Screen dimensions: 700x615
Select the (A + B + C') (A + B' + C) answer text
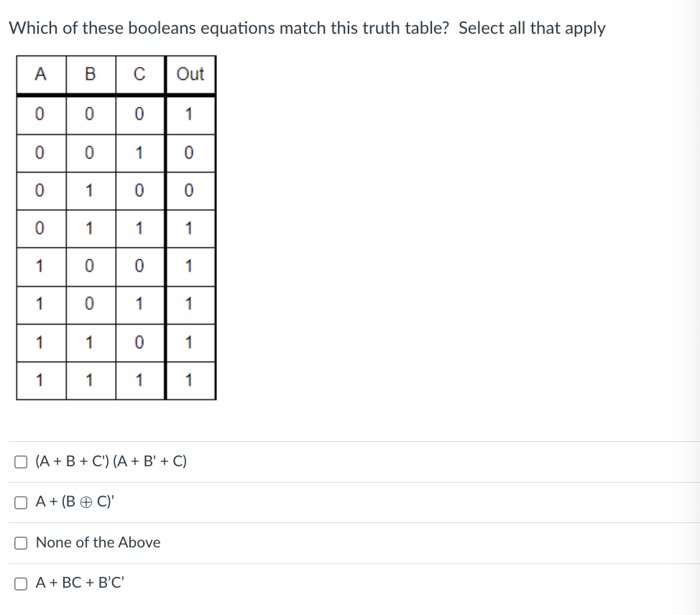(x=111, y=461)
